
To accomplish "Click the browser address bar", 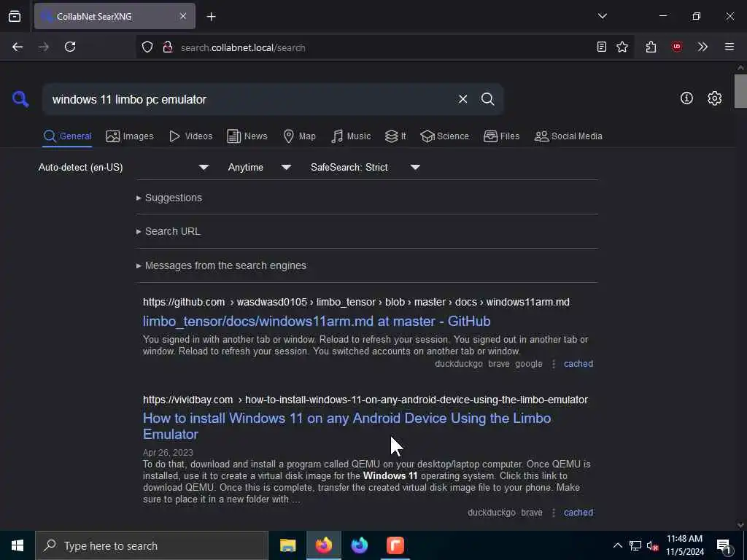I will 384,47.
